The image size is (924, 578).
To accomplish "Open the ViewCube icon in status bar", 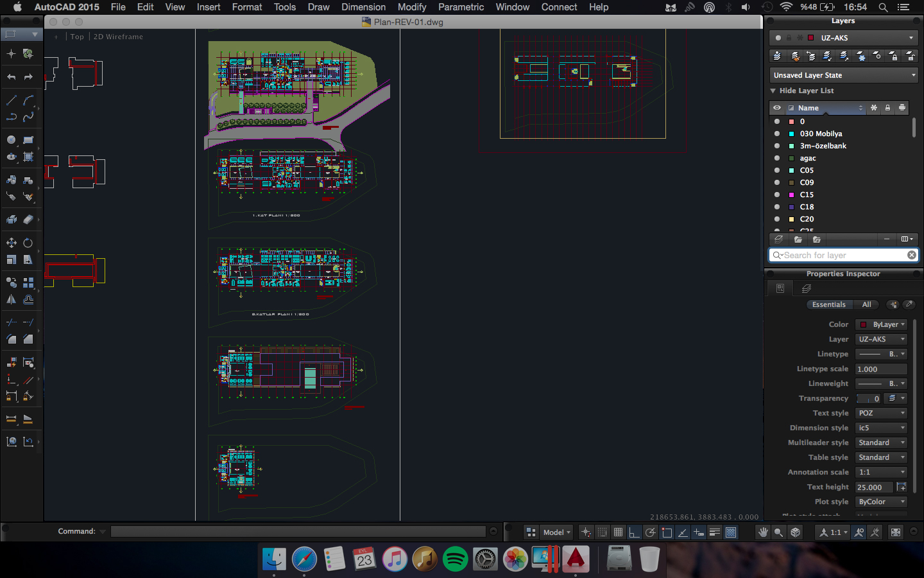I will click(796, 532).
